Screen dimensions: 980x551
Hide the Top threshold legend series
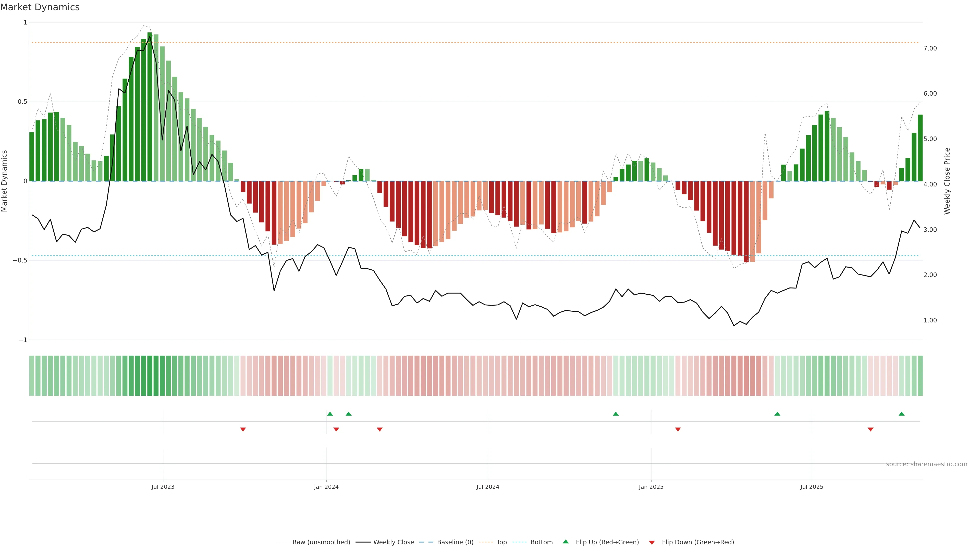pyautogui.click(x=501, y=542)
